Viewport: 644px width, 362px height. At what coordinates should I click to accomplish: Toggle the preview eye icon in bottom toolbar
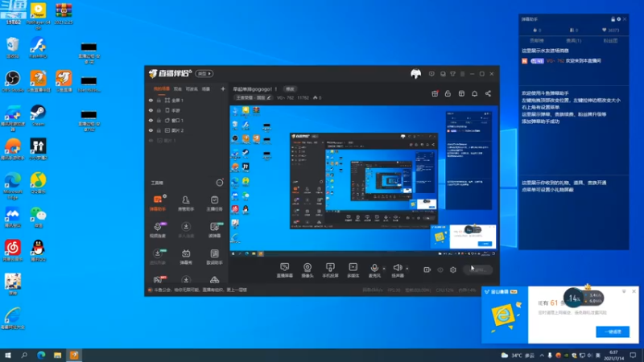(x=440, y=270)
